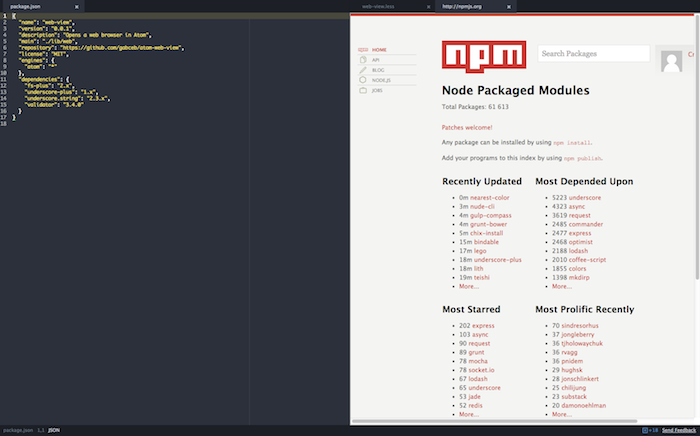Click the JOBS briefcase icon
Viewport: 700px width, 436px height.
click(363, 90)
